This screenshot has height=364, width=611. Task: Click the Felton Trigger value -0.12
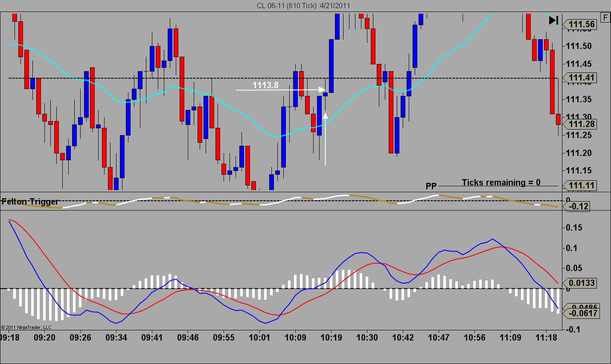click(x=577, y=206)
